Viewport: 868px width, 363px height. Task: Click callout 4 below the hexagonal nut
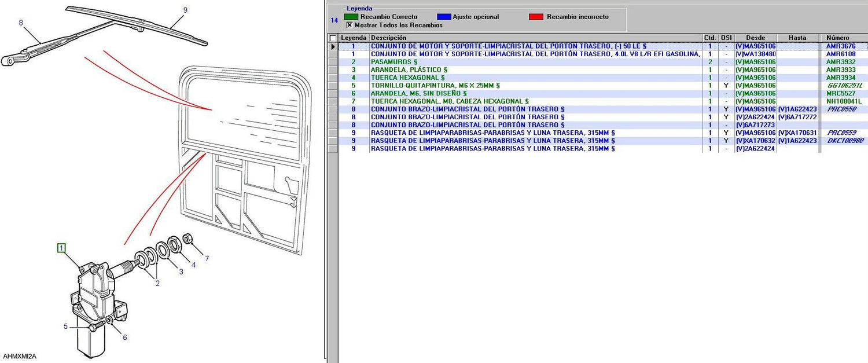click(x=193, y=265)
